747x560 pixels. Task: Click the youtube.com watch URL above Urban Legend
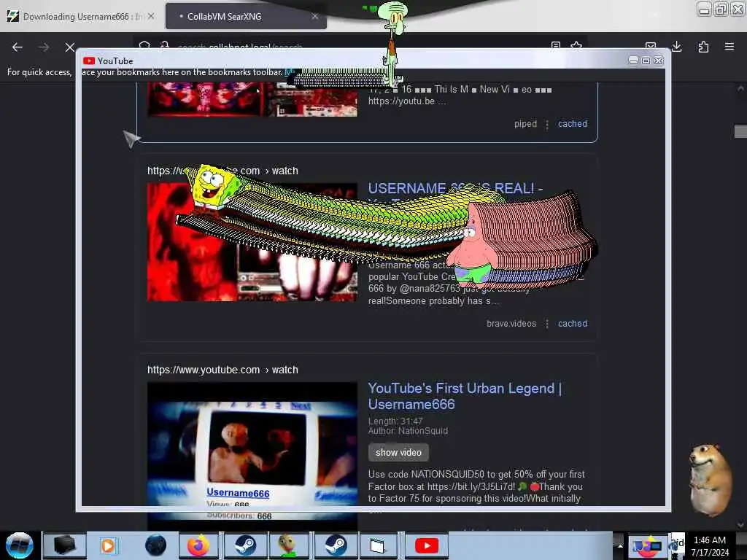point(222,370)
